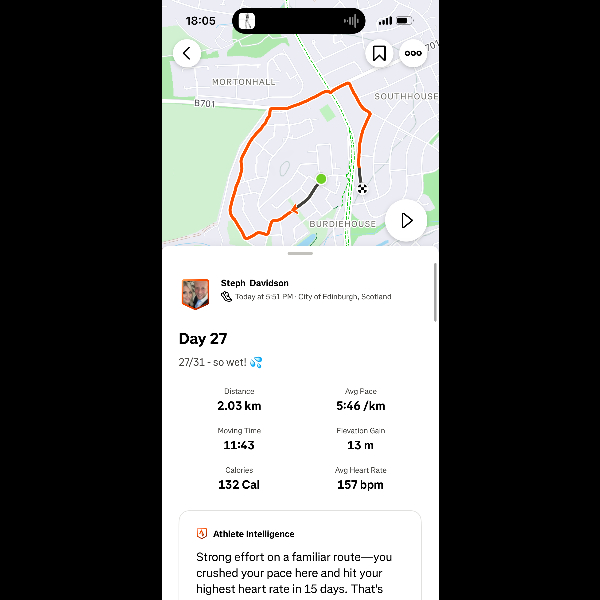This screenshot has width=600, height=600.
Task: Tap the back arrow button
Action: click(x=187, y=53)
